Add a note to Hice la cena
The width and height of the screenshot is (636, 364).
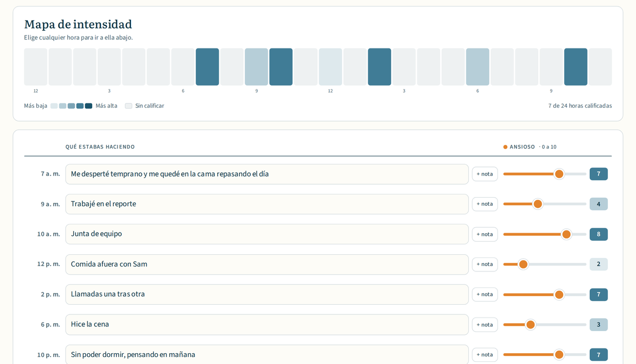click(485, 325)
